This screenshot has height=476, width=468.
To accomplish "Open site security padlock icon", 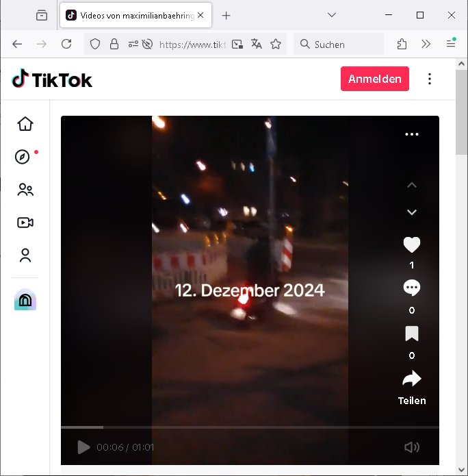I will 114,45.
